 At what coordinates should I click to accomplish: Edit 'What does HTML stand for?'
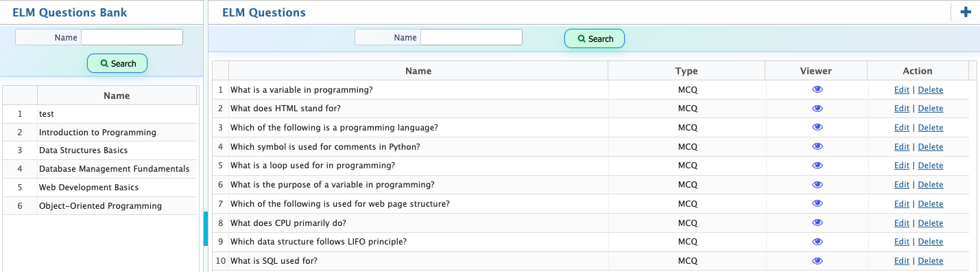click(902, 109)
